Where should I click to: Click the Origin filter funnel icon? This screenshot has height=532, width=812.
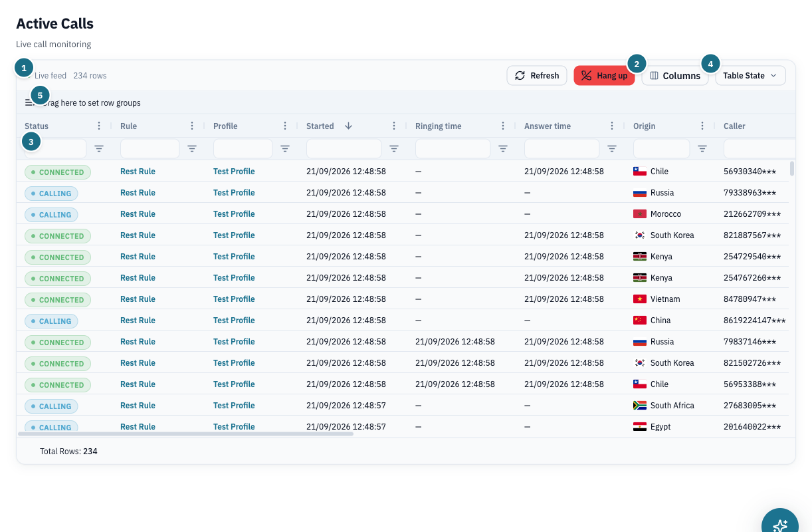point(702,148)
